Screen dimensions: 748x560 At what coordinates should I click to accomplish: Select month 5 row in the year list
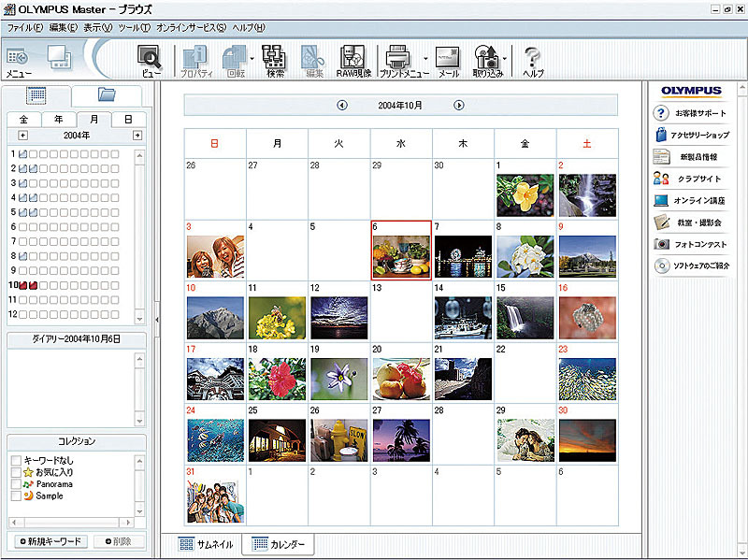[65, 212]
